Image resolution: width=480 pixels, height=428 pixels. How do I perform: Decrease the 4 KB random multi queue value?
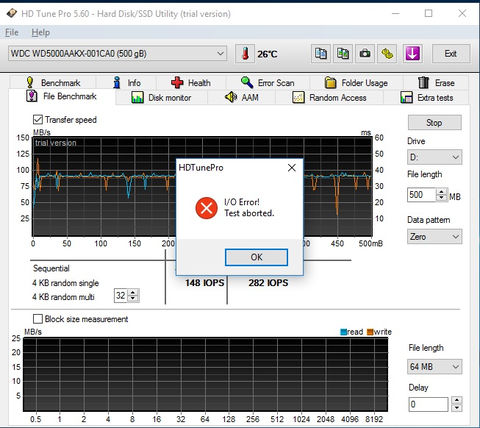click(133, 298)
